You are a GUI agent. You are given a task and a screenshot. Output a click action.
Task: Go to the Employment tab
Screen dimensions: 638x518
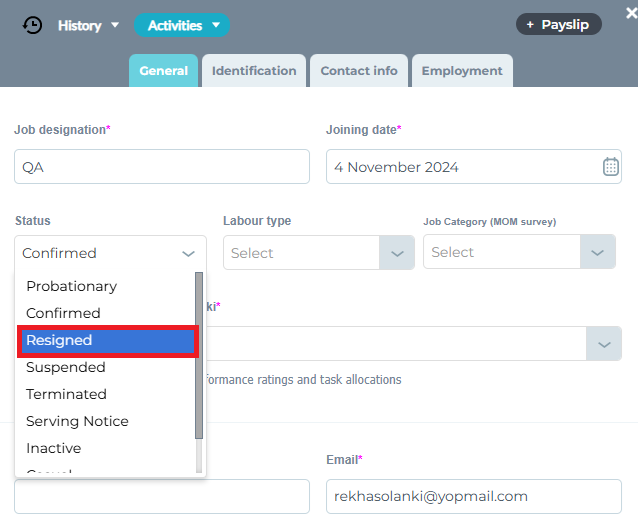click(x=462, y=71)
